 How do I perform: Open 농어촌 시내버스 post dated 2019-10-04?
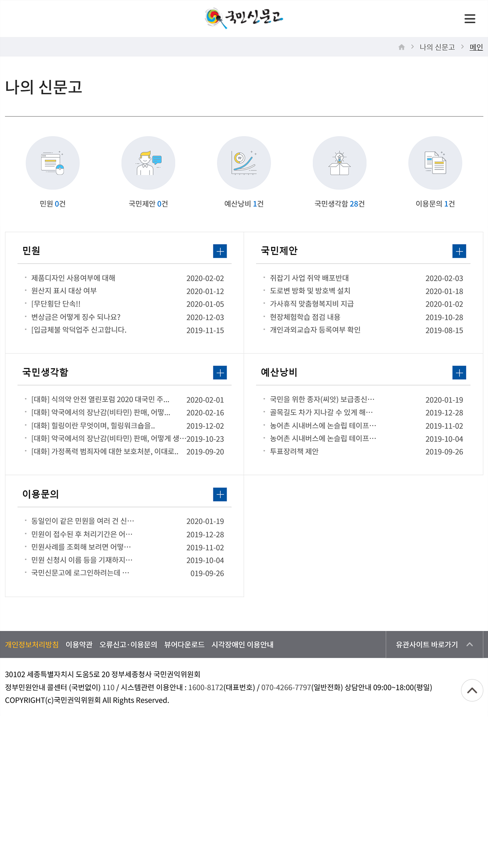pyautogui.click(x=323, y=439)
